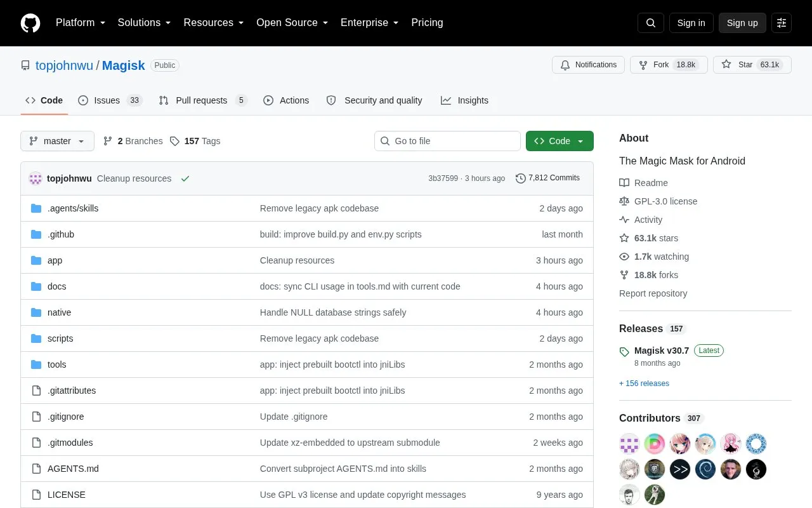The width and height of the screenshot is (812, 508).
Task: Open the Insights tab
Action: 465,100
